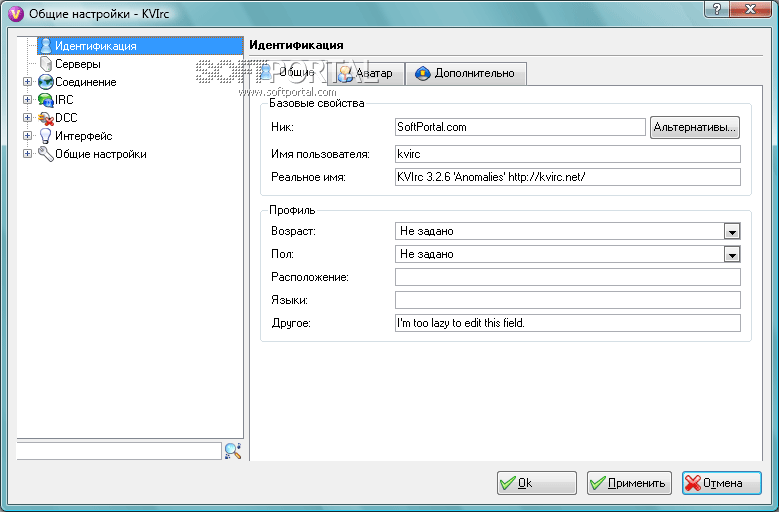Click the Применить button
The width and height of the screenshot is (779, 512).
(x=629, y=483)
